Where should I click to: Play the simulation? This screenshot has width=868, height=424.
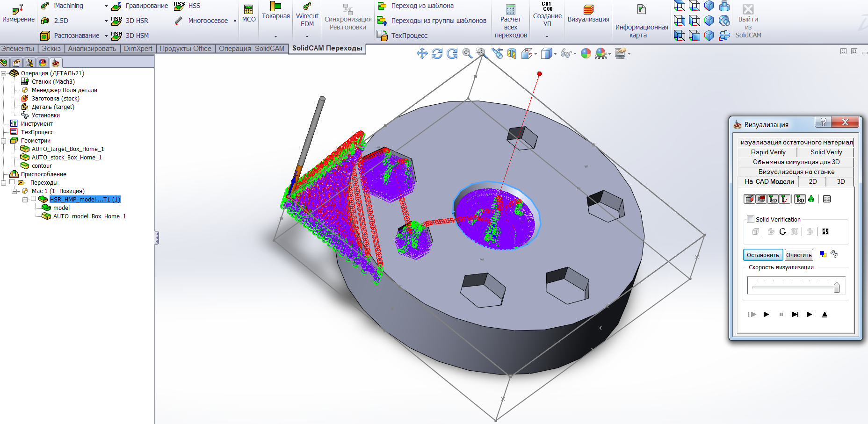[766, 315]
